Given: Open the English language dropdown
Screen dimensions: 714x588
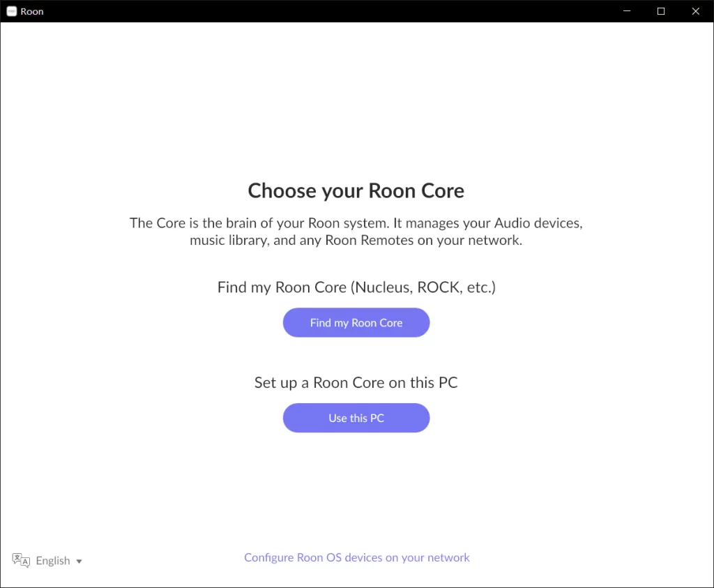Looking at the screenshot, I should coord(59,561).
